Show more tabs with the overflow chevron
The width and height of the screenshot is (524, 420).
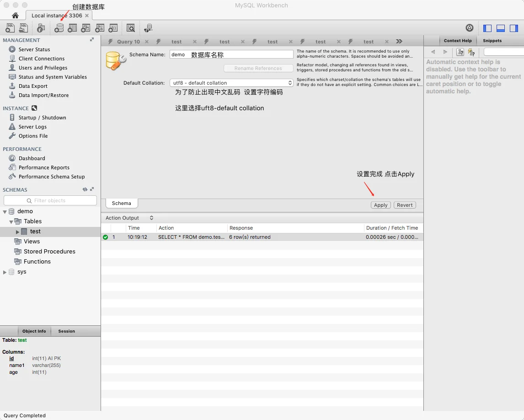point(399,42)
